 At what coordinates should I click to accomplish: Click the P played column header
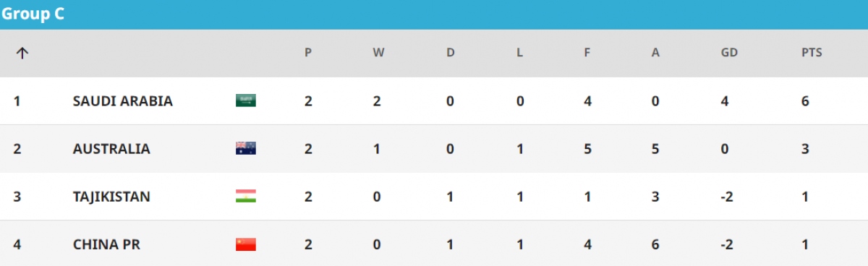pos(308,53)
